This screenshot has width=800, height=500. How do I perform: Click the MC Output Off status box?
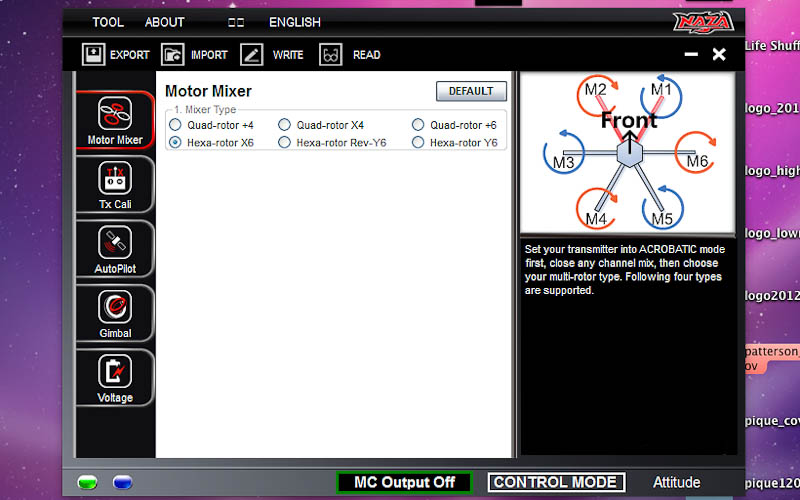click(x=404, y=483)
